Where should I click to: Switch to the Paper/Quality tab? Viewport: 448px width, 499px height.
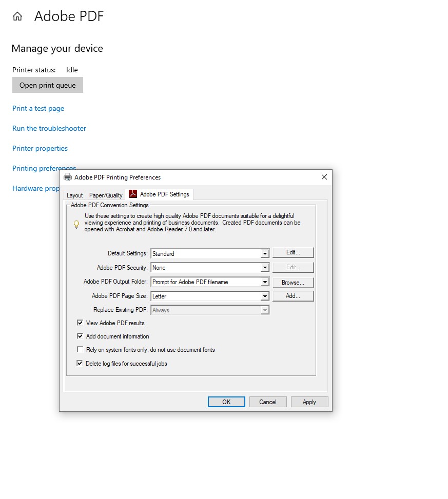(x=105, y=195)
